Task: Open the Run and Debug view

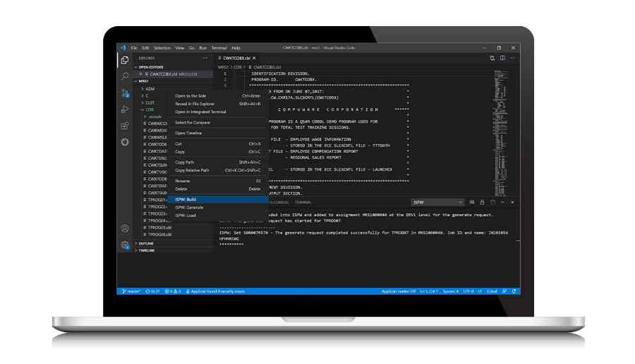Action: [x=125, y=109]
